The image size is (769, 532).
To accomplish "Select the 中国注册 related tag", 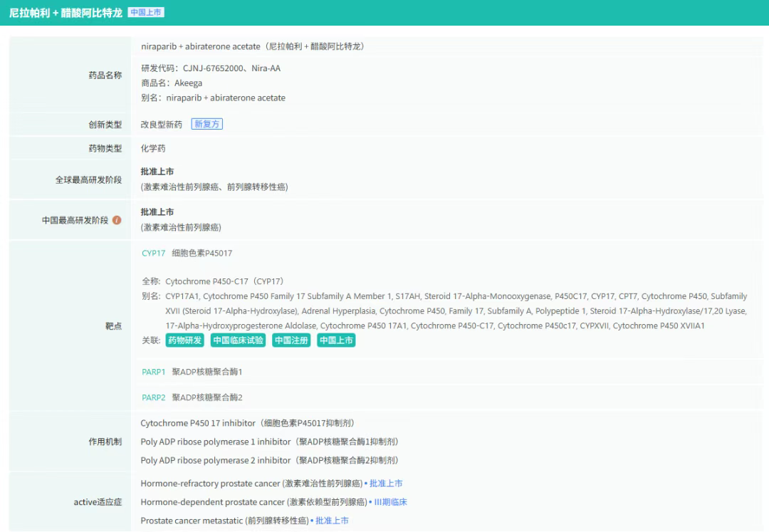I will coord(292,340).
